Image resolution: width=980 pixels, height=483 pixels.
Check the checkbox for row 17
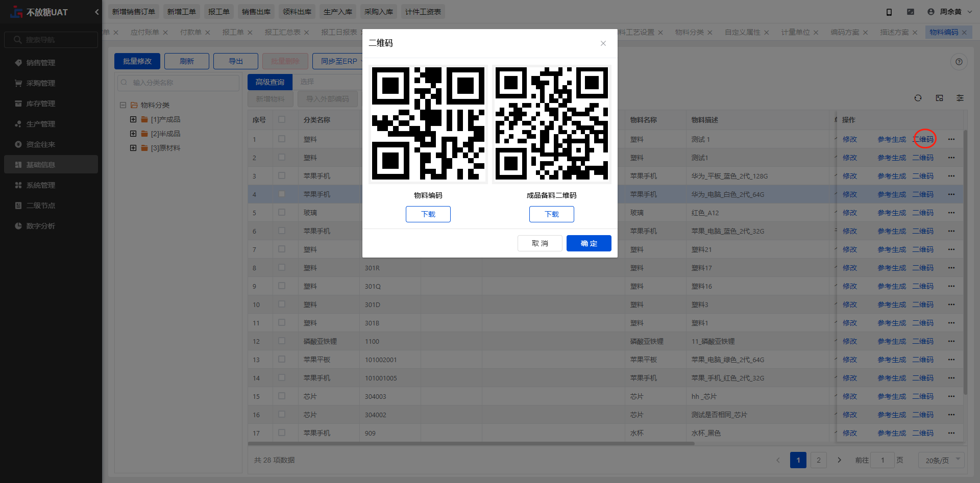(x=282, y=433)
